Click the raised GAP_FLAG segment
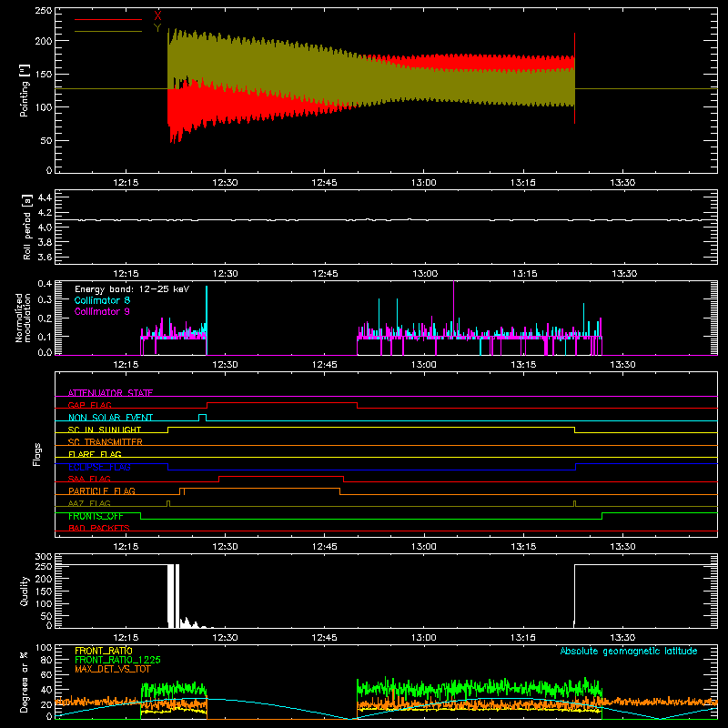728x728 pixels. pyautogui.click(x=282, y=403)
